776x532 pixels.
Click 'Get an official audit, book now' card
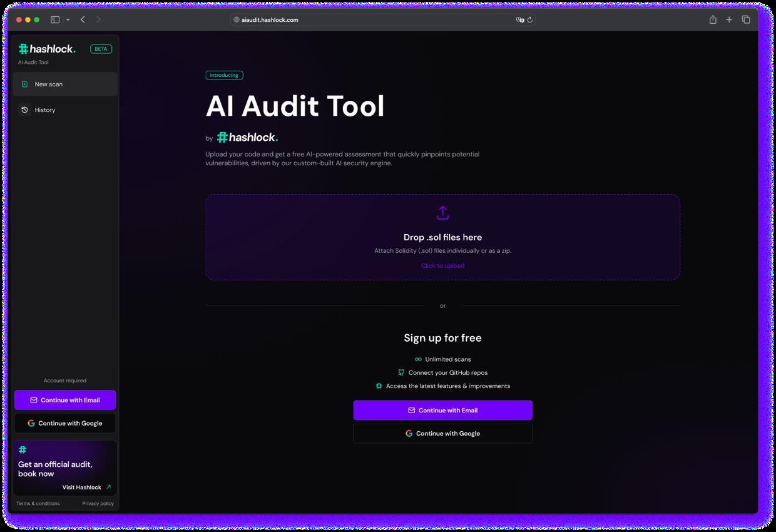point(65,468)
